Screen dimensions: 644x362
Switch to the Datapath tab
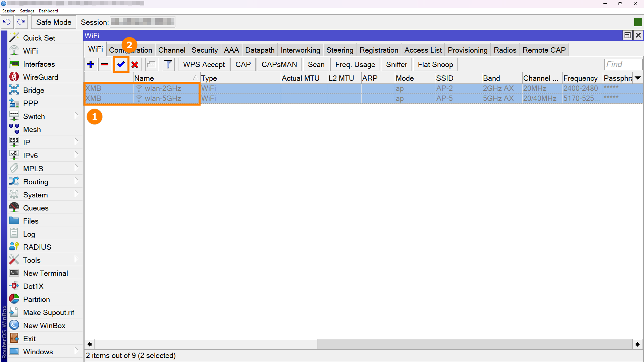[x=260, y=50]
